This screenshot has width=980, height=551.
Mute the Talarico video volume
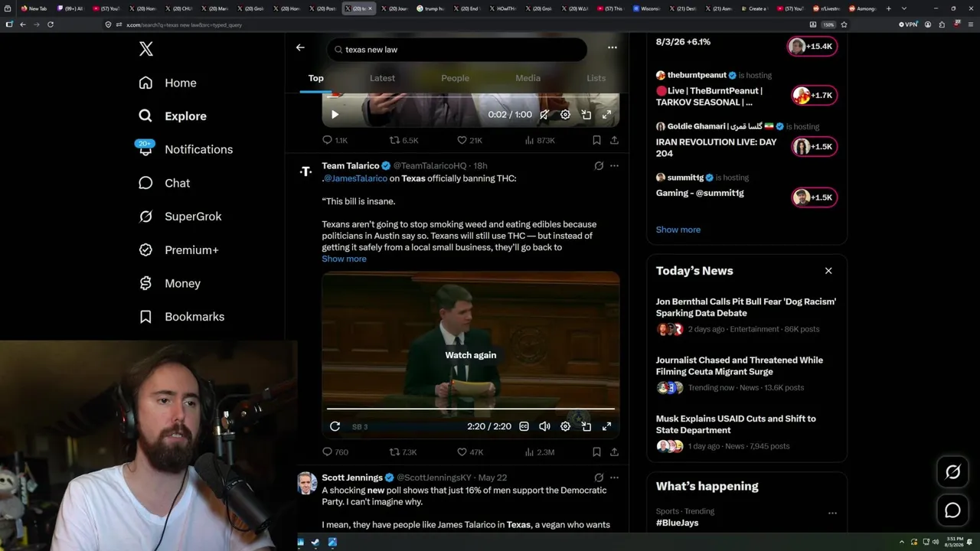(x=544, y=426)
